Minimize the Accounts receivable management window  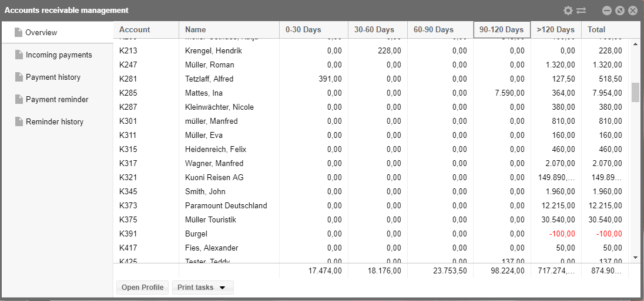pyautogui.click(x=607, y=11)
